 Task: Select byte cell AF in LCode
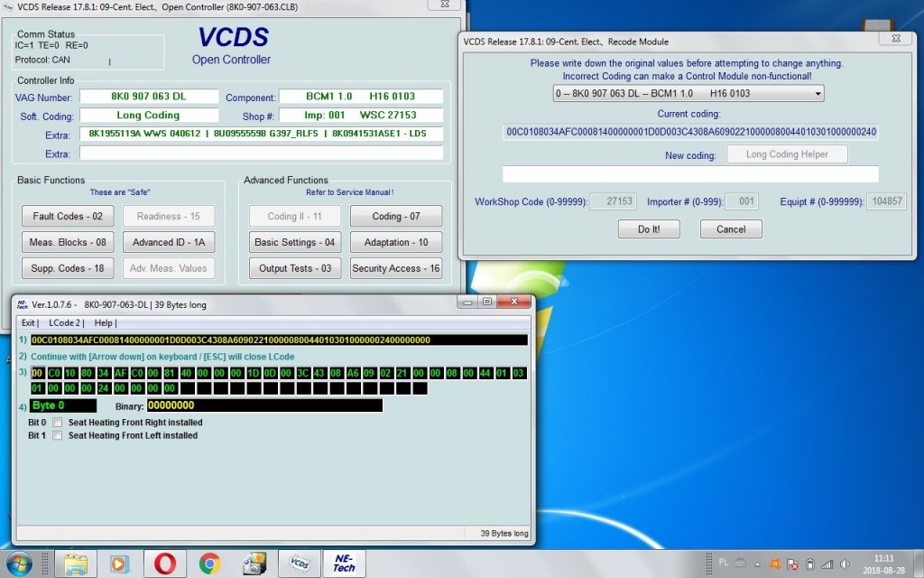point(120,373)
